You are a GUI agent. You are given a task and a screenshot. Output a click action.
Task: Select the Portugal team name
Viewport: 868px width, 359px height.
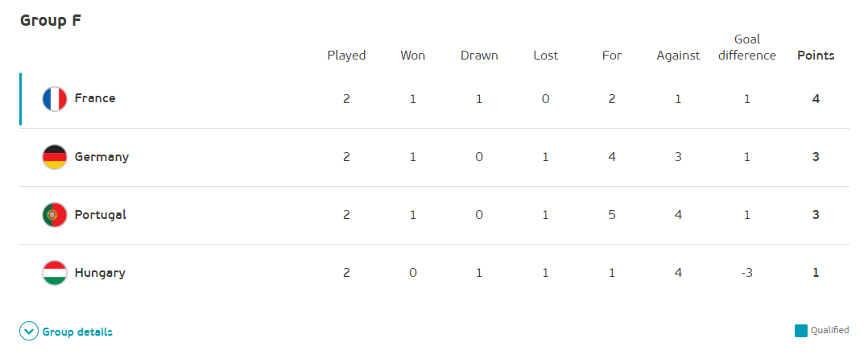[x=101, y=215]
